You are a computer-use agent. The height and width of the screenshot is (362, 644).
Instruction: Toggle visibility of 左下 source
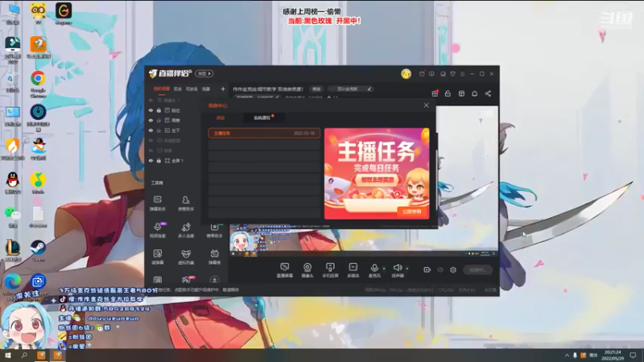click(151, 130)
